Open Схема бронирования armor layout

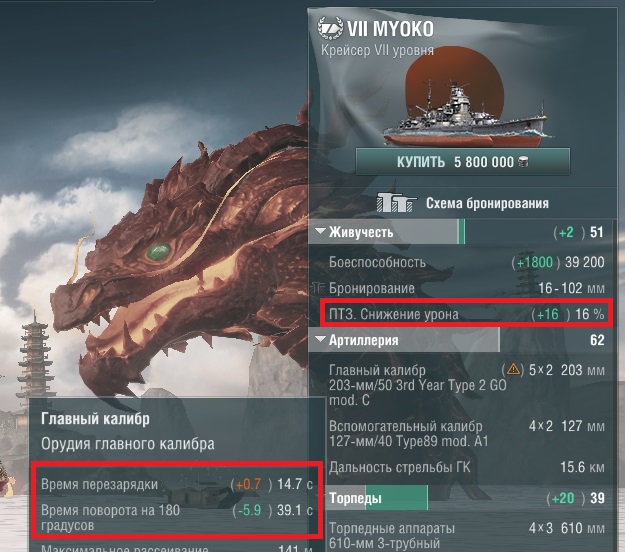click(x=463, y=203)
